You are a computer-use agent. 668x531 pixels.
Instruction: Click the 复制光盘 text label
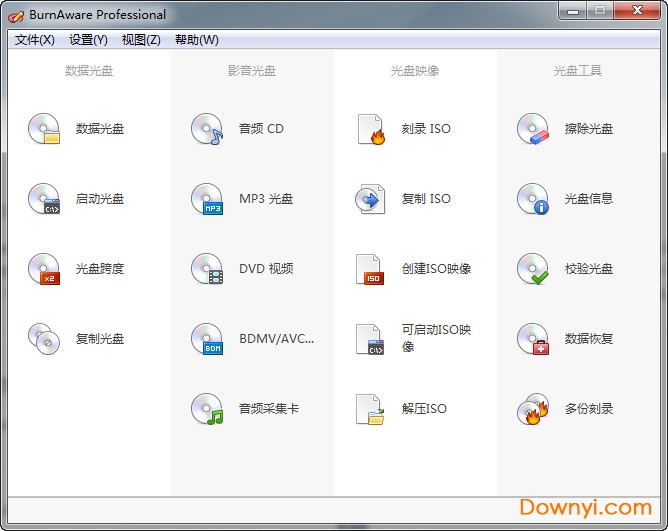(x=100, y=339)
